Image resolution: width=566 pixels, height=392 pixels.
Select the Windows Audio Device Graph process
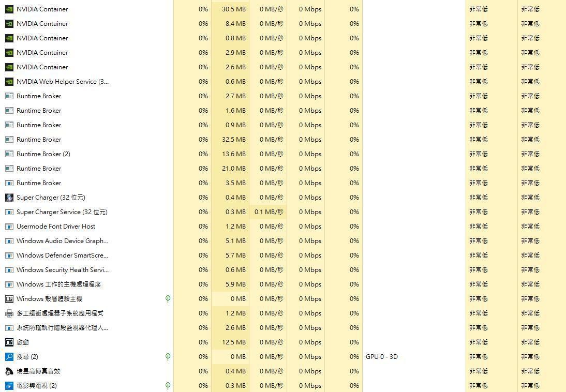62,241
